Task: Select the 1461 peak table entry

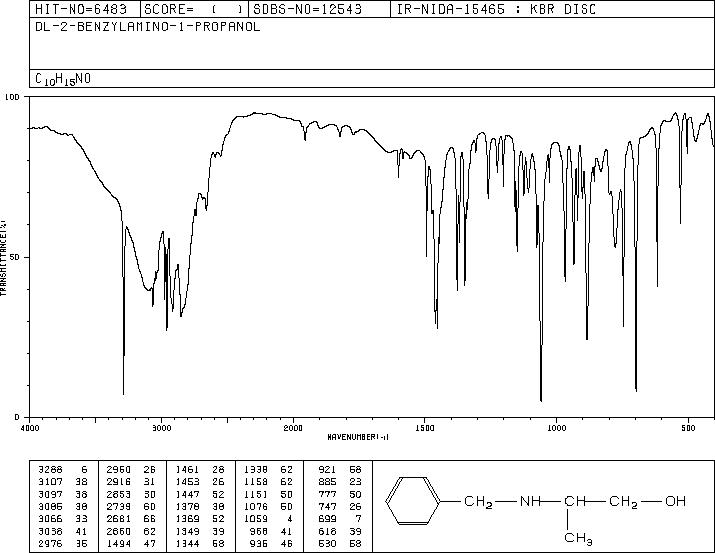Action: 200,470
